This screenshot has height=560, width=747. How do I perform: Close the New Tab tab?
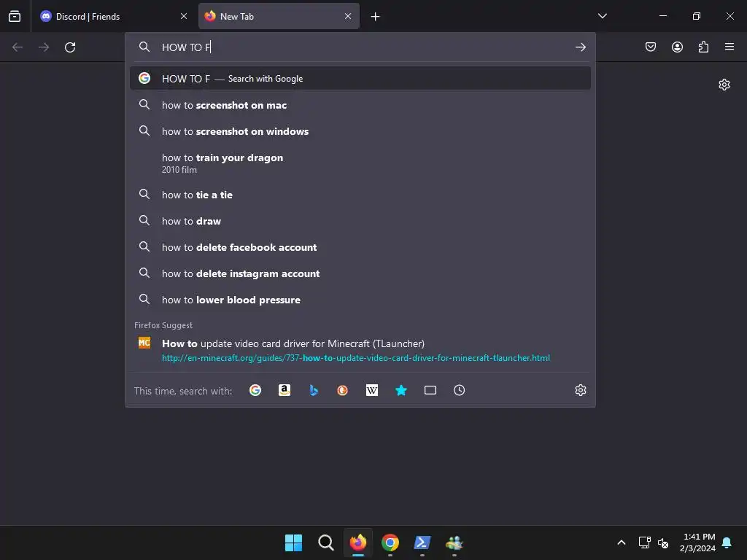tap(348, 16)
